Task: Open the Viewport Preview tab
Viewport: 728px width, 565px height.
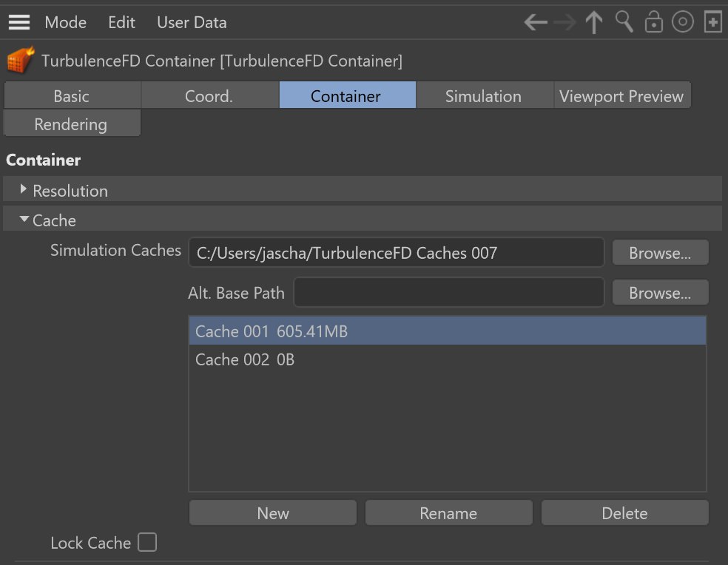Action: (622, 95)
